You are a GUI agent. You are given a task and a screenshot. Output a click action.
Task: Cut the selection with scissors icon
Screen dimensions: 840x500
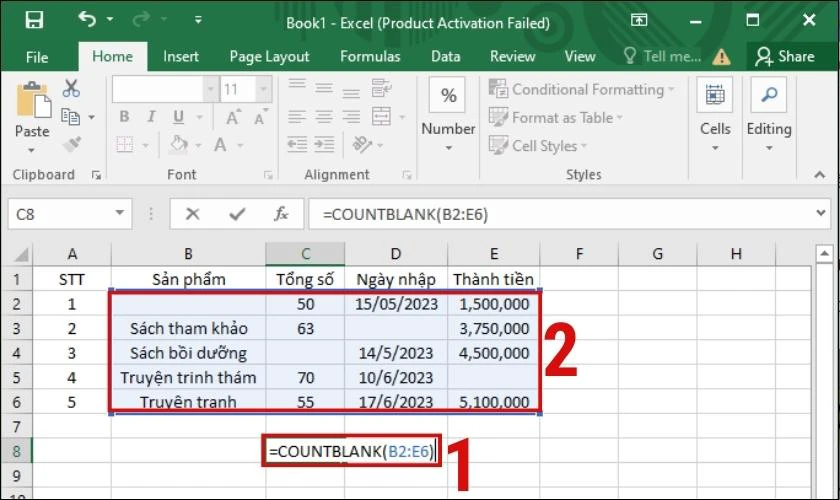click(71, 88)
